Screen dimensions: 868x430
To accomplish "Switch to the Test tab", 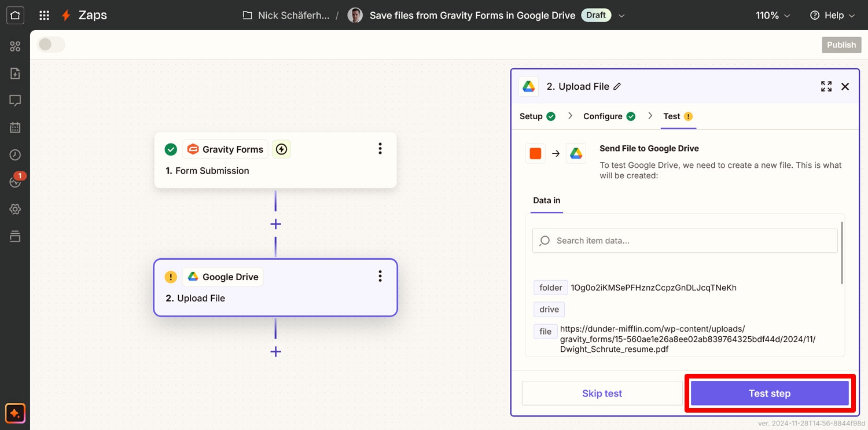I will 678,116.
